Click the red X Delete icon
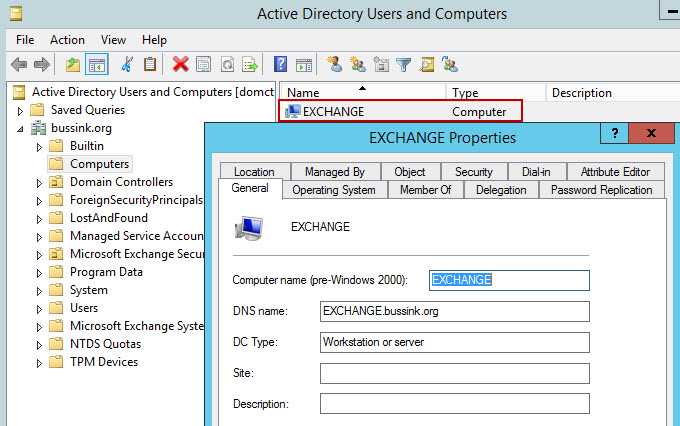Screen dimensions: 680x426 [x=180, y=65]
